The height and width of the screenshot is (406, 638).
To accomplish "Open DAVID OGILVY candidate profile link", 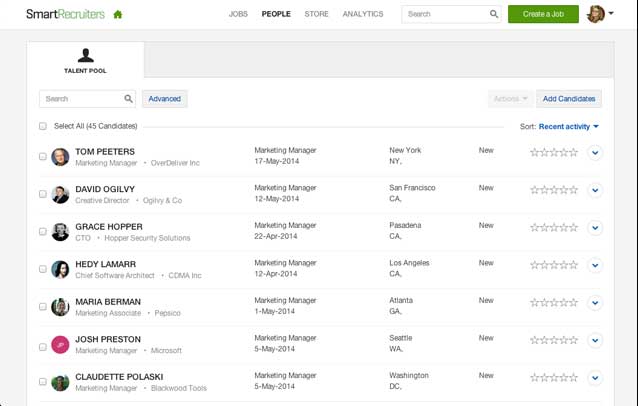I will (x=105, y=190).
